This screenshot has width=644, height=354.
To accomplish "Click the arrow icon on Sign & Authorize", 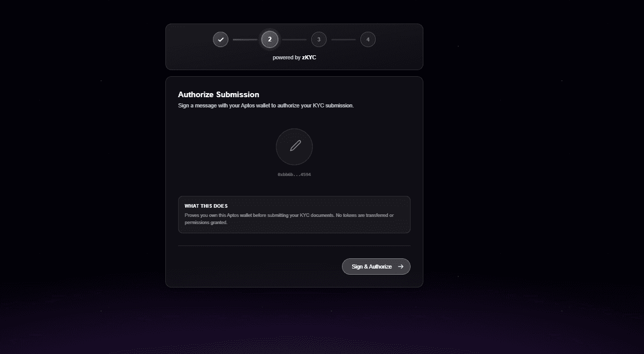I will pos(401,267).
